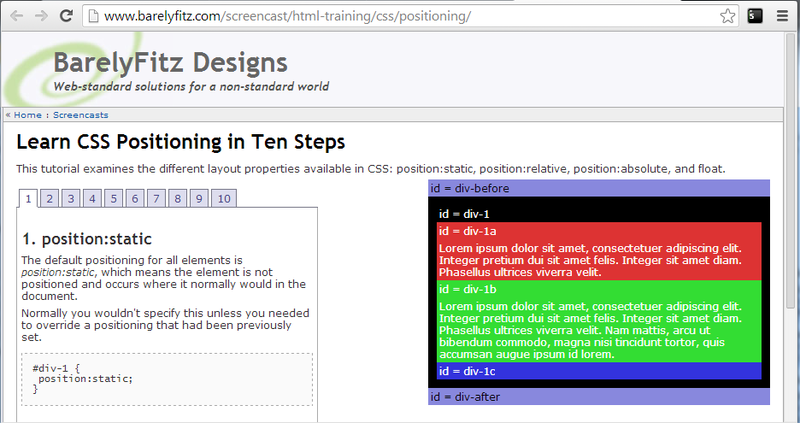Switch to tutorial step tab 8
Screen dimensions: 800x423
click(178, 198)
